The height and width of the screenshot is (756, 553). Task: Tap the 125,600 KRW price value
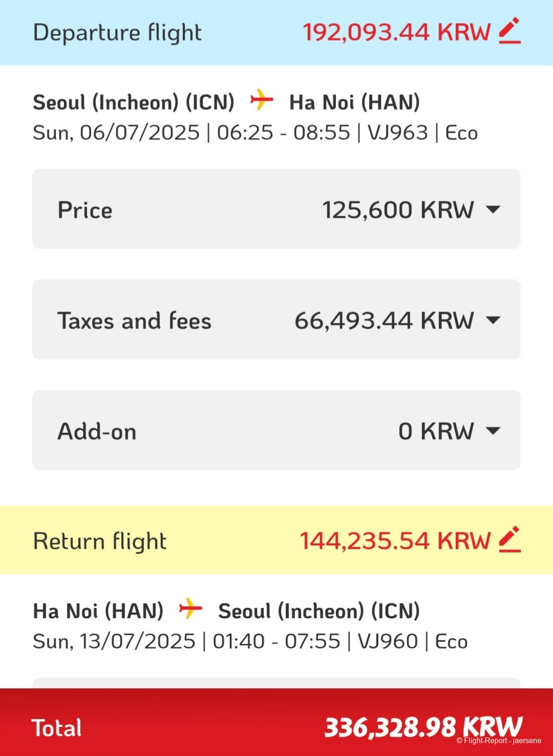pyautogui.click(x=398, y=210)
